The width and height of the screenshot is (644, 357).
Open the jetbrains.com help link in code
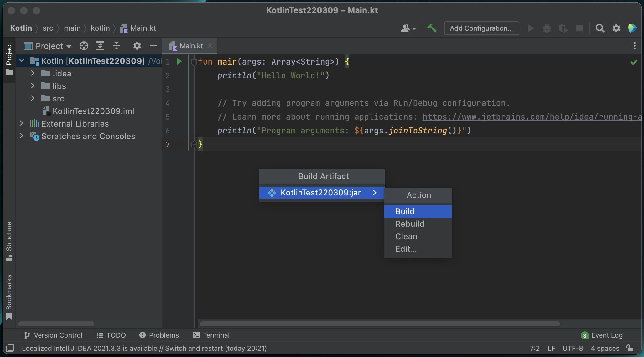(532, 116)
